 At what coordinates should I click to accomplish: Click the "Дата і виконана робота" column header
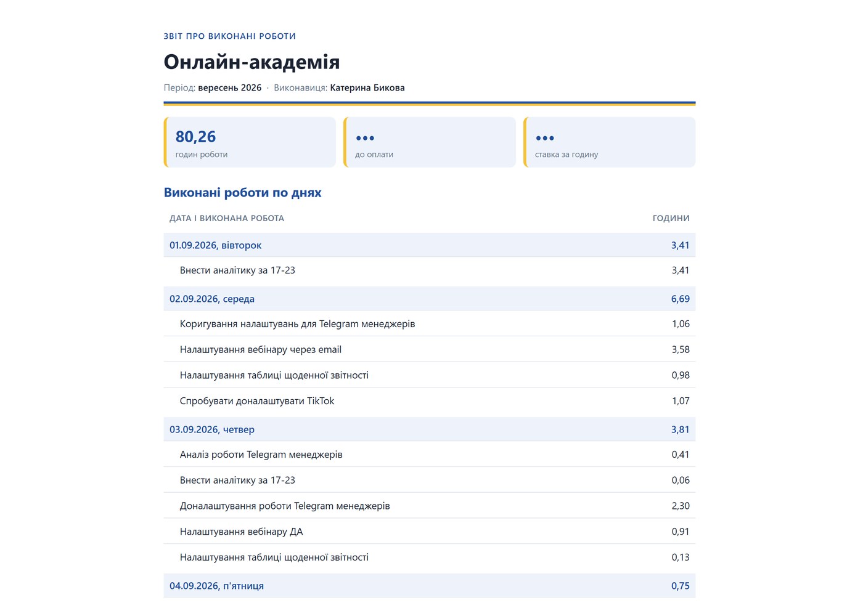227,218
